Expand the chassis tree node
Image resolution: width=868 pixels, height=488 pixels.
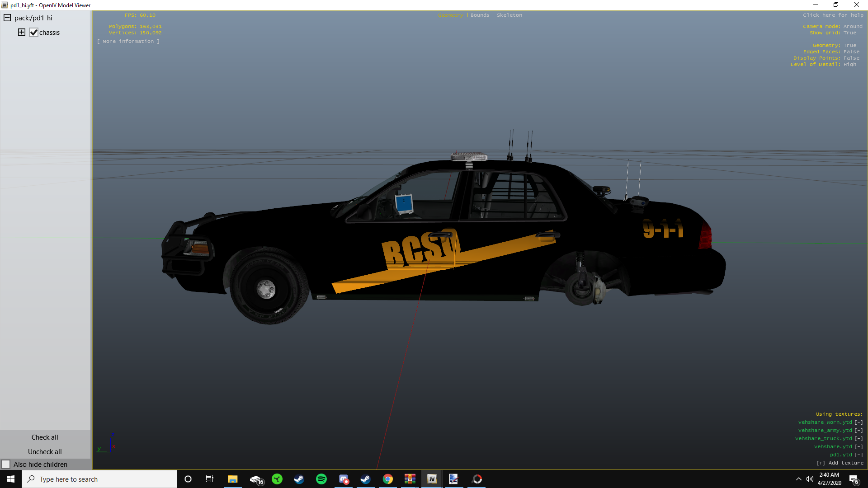(x=22, y=32)
